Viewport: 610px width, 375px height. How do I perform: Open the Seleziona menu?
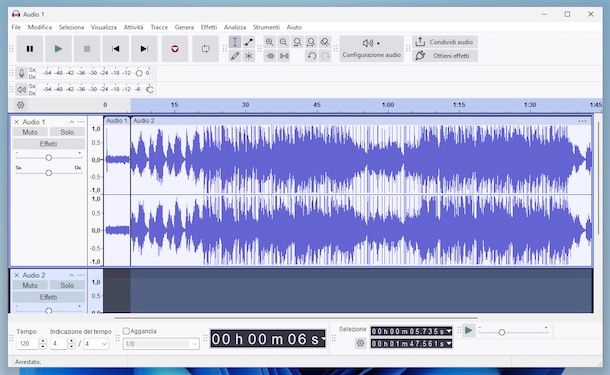71,27
